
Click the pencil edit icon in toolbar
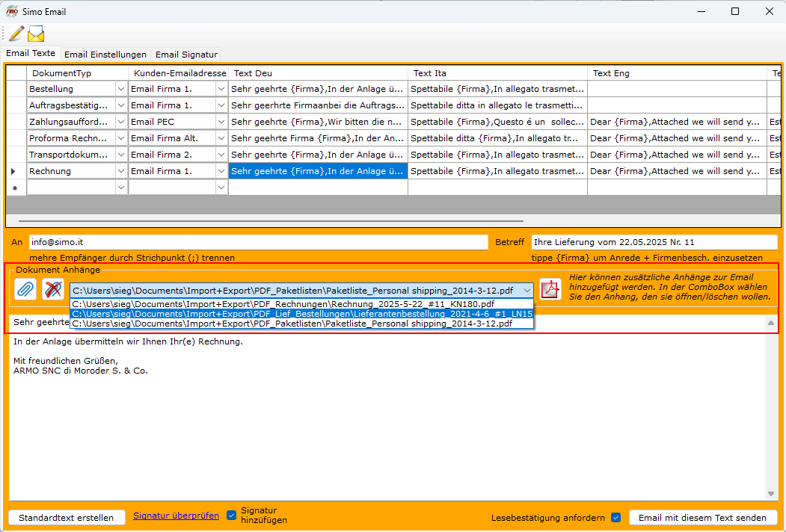[x=16, y=34]
